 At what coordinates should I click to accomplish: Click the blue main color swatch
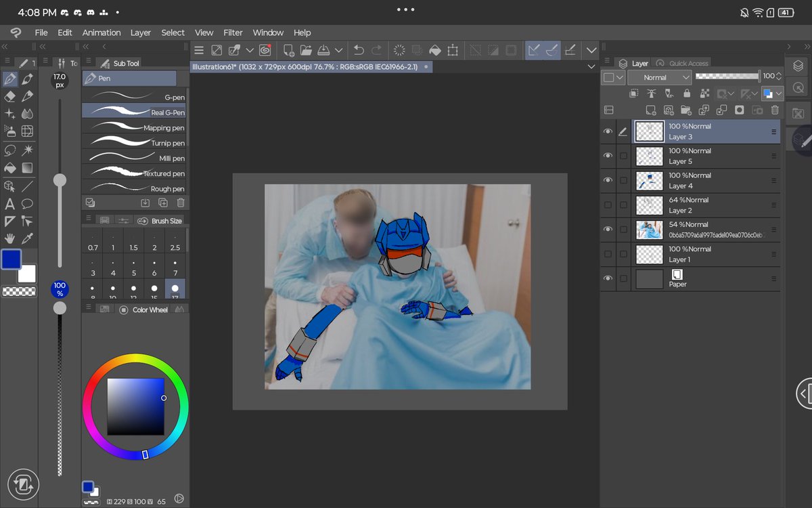(x=11, y=259)
